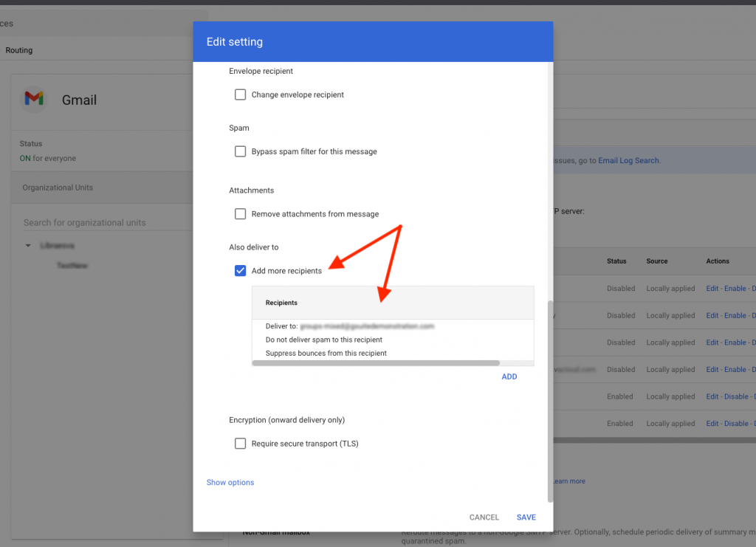The image size is (756, 547).
Task: Select the Routing breadcrumb item
Action: tap(19, 50)
